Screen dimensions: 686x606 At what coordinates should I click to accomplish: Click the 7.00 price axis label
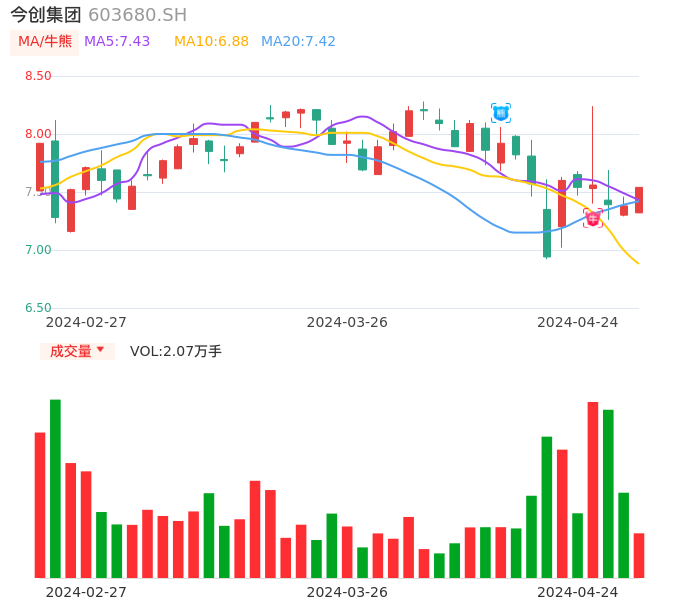pyautogui.click(x=38, y=250)
